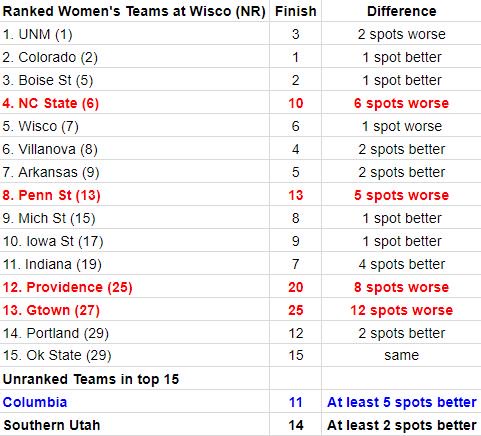The image size is (481, 436).
Task: Select the '11. Indiana (19)' cell
Action: (134, 264)
